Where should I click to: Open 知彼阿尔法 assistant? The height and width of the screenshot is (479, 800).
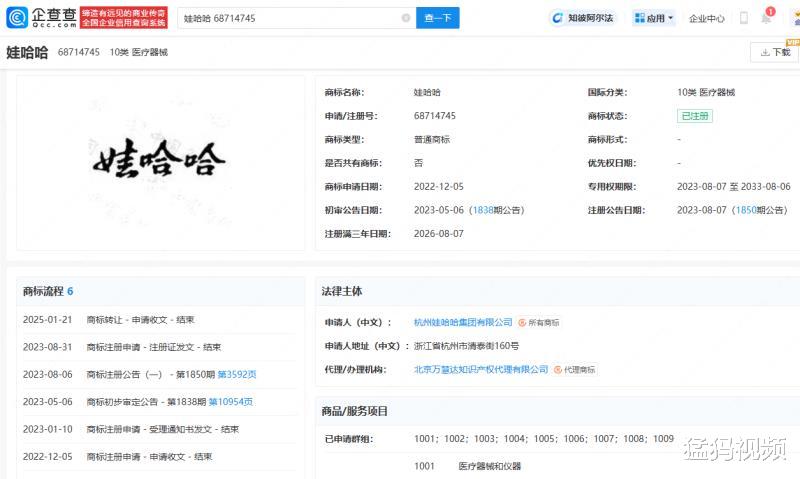(583, 18)
